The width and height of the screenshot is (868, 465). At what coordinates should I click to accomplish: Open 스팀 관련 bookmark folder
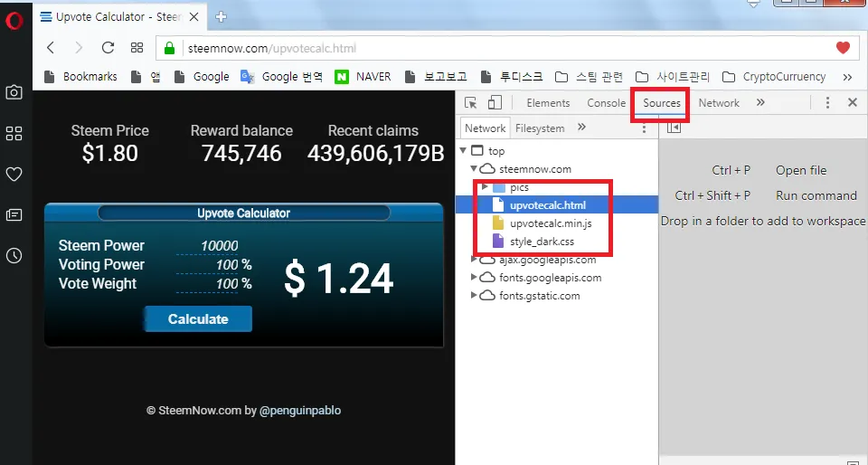(x=589, y=76)
